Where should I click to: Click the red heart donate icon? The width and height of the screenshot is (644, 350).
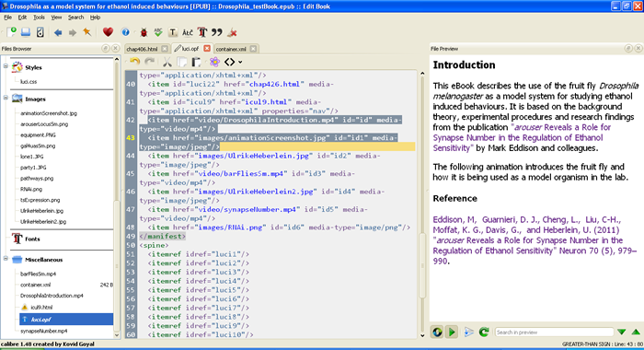(108, 32)
